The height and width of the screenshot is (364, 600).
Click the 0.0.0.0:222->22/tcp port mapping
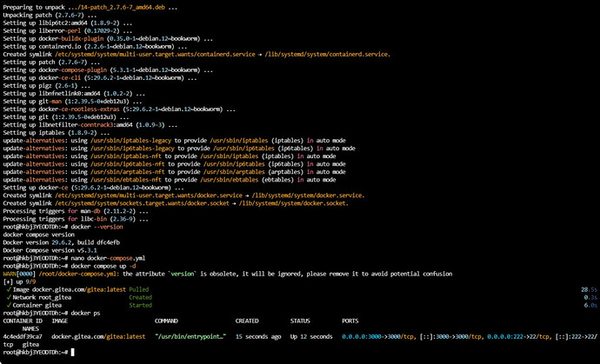coord(521,336)
